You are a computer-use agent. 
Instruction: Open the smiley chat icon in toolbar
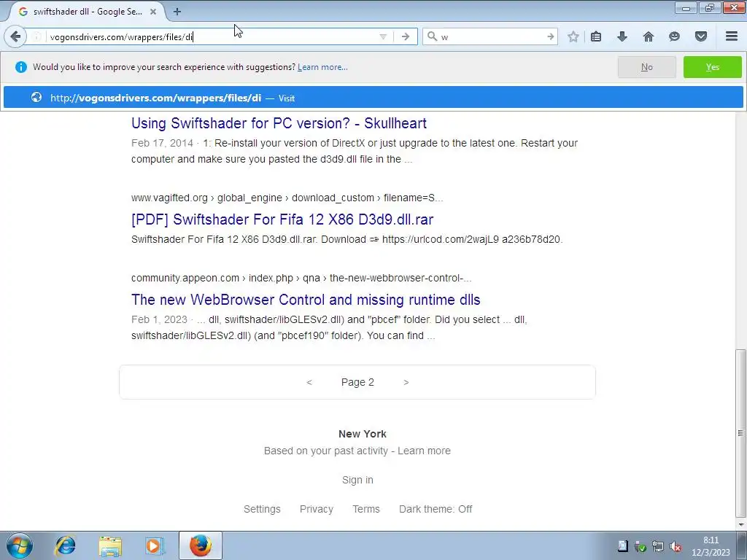(674, 36)
